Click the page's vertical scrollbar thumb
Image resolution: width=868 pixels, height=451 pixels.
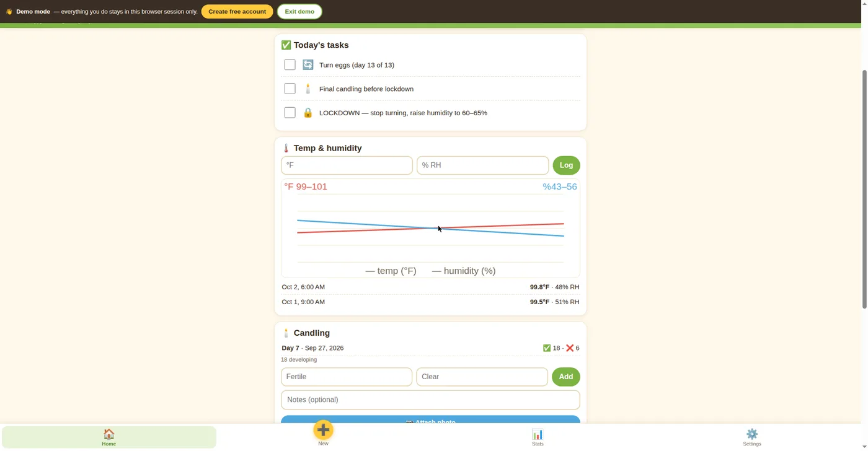pyautogui.click(x=864, y=189)
